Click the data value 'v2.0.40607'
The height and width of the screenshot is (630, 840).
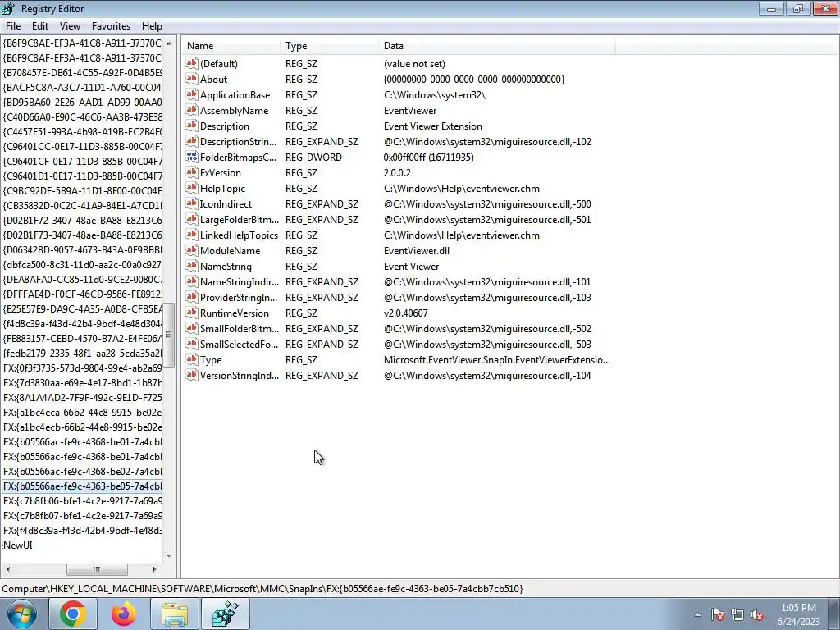click(405, 313)
